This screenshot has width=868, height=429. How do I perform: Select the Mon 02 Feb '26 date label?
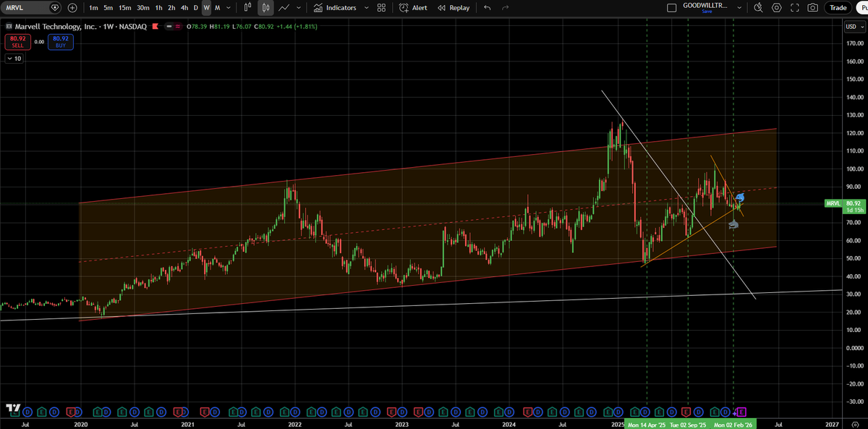pos(734,424)
